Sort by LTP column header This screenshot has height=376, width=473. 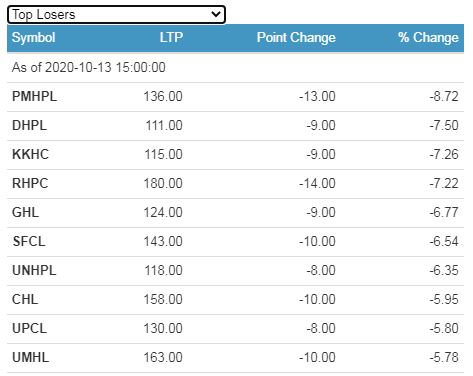pyautogui.click(x=171, y=38)
